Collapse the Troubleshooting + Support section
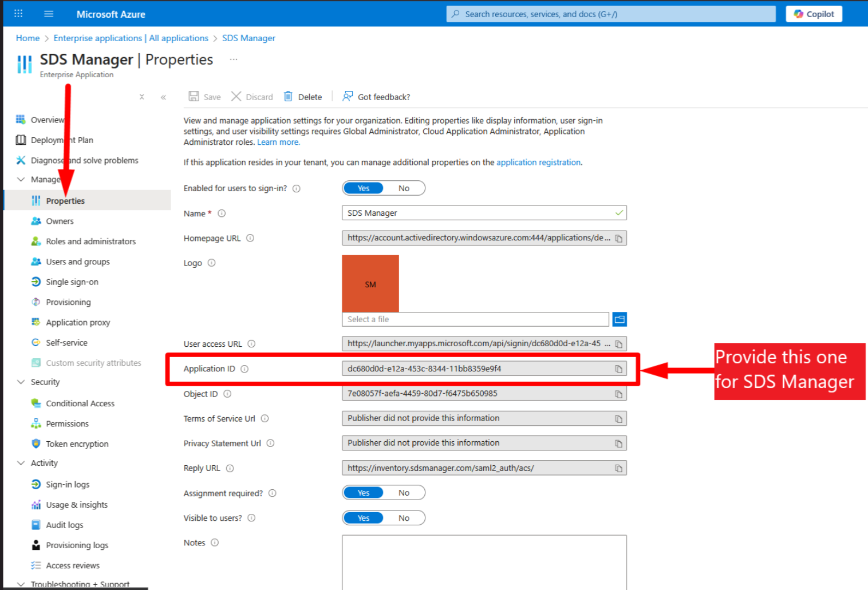Screen dimensions: 868x590 (21, 584)
